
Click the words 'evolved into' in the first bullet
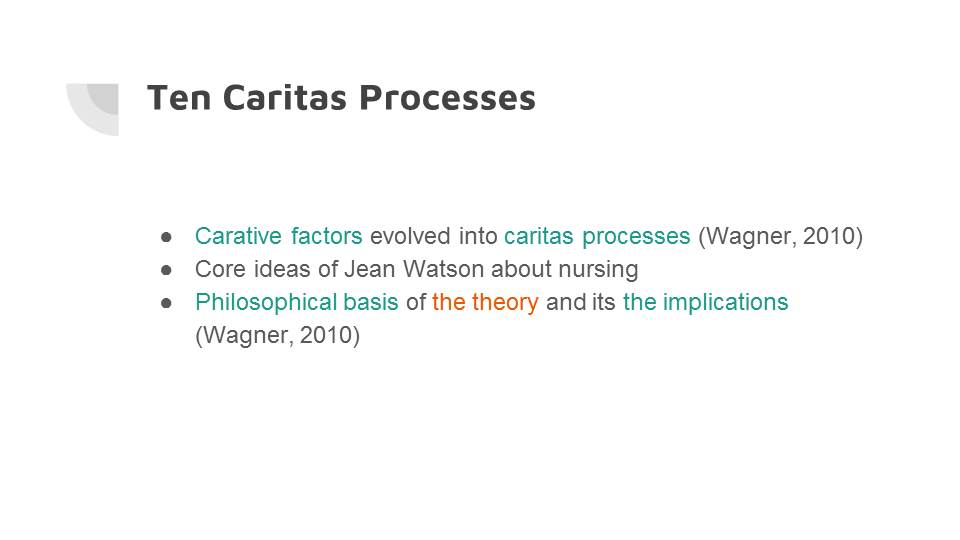tap(433, 237)
